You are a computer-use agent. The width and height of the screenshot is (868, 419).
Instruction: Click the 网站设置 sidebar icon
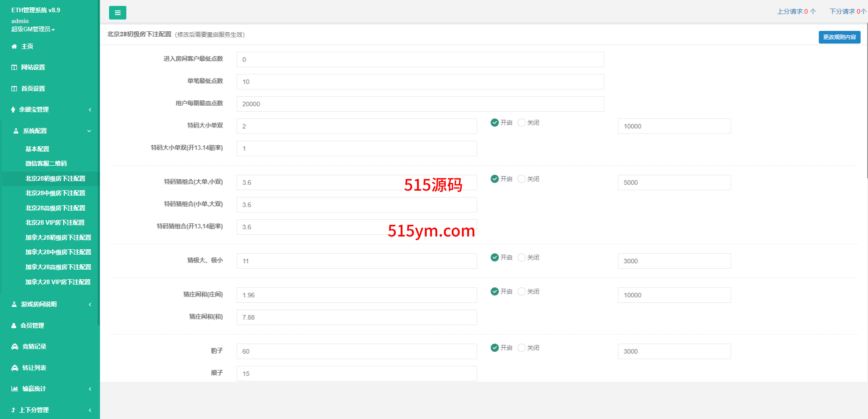pyautogui.click(x=14, y=67)
